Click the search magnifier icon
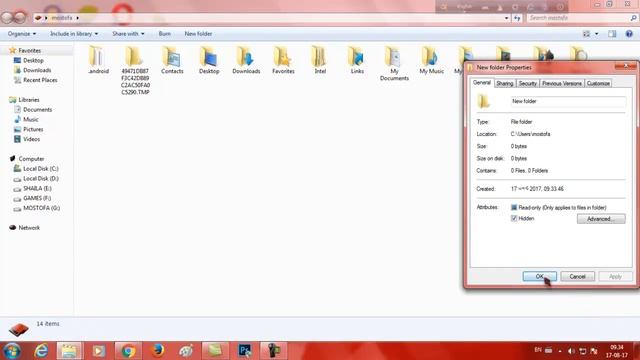This screenshot has width=640, height=360. click(x=633, y=18)
